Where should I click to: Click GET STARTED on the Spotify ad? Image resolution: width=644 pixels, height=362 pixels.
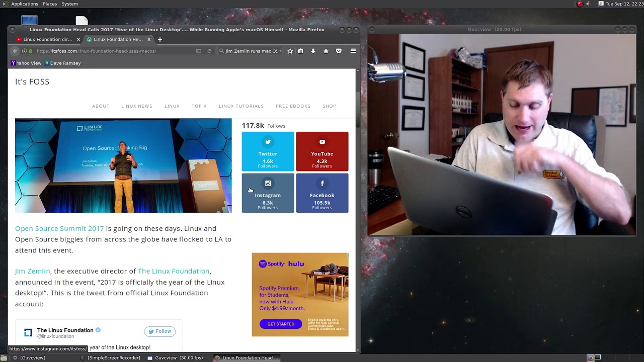click(x=281, y=324)
